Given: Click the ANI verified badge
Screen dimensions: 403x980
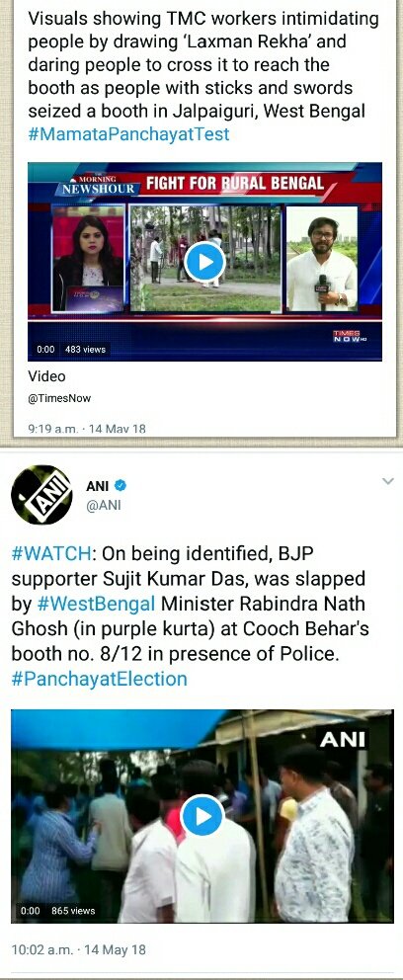Looking at the screenshot, I should [x=121, y=484].
